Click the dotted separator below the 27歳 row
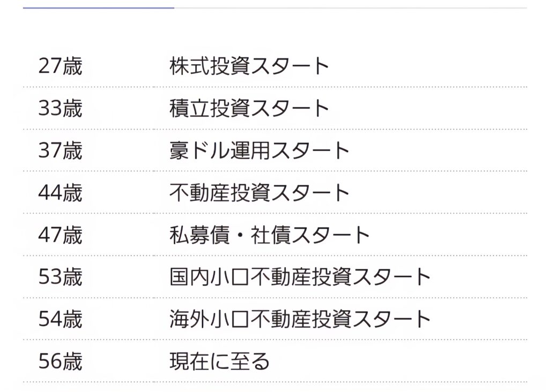The height and width of the screenshot is (392, 549). pyautogui.click(x=274, y=87)
